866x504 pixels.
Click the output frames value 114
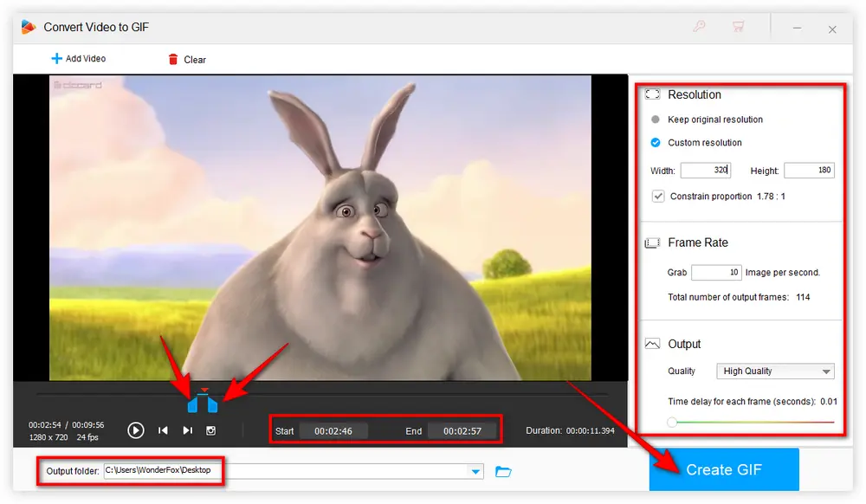803,297
